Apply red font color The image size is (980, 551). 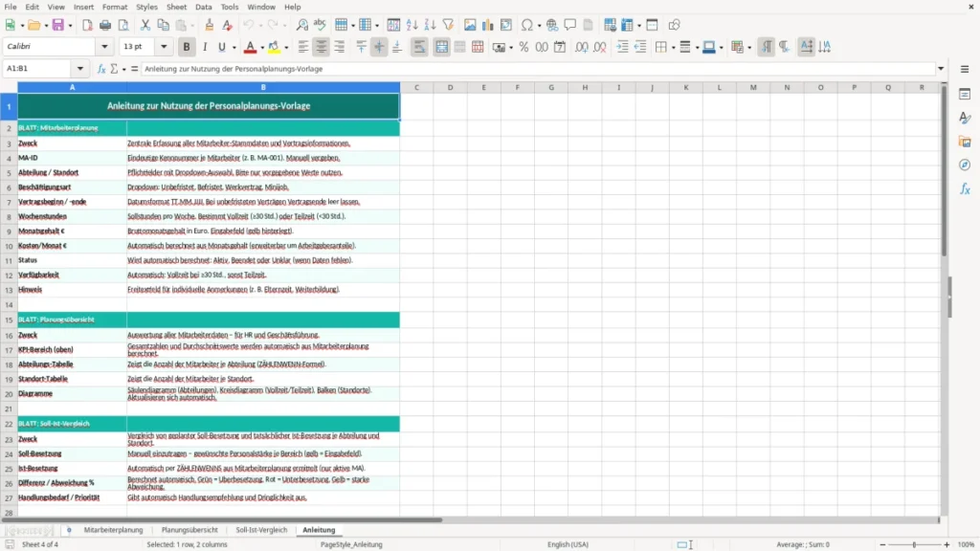tap(250, 47)
